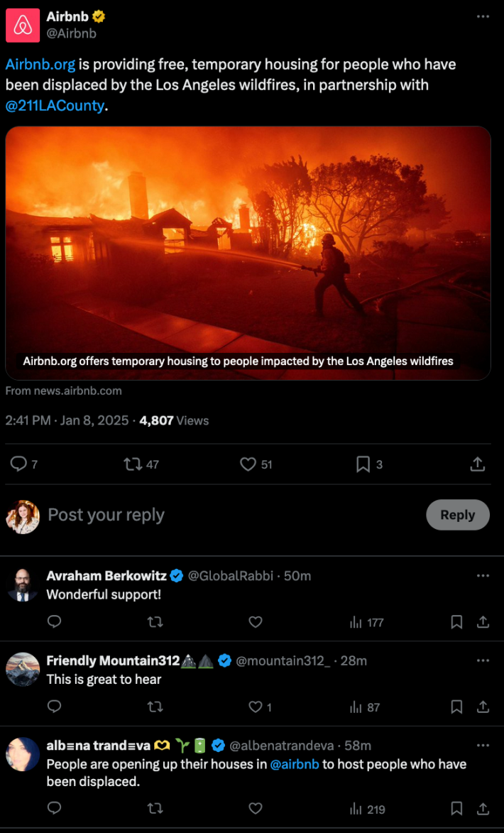The width and height of the screenshot is (504, 833).
Task: Like Avraham Berkowitz's 'Wonderful support!' reply
Action: pos(256,622)
